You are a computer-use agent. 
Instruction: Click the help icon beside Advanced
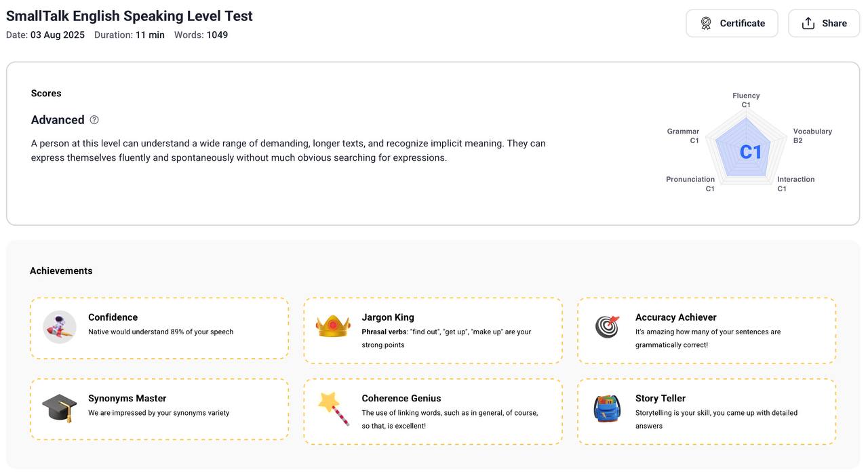pos(94,120)
